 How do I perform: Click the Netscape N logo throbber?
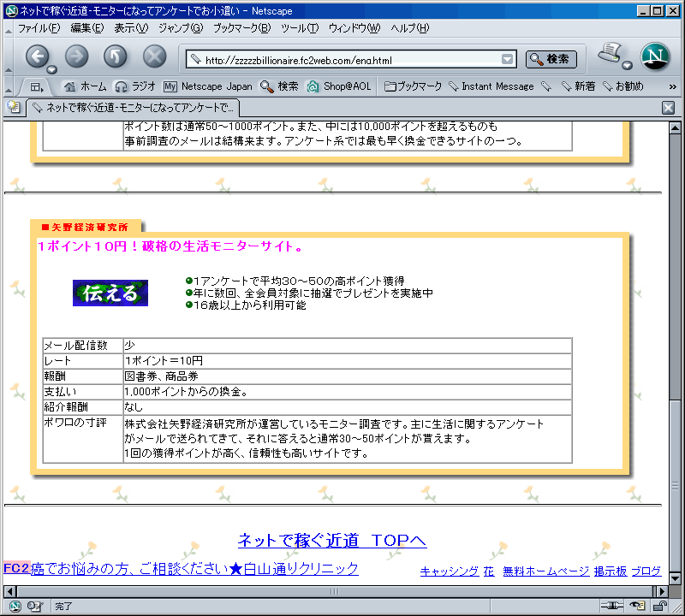(655, 56)
